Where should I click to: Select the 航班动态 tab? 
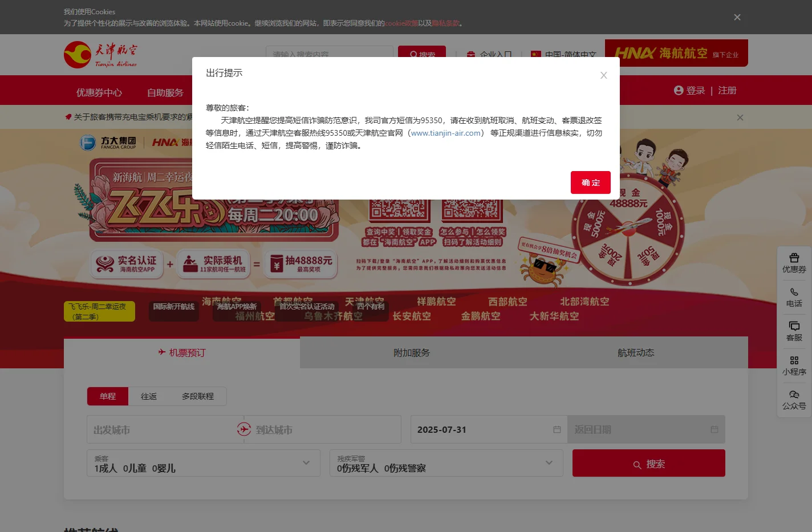[x=636, y=353]
